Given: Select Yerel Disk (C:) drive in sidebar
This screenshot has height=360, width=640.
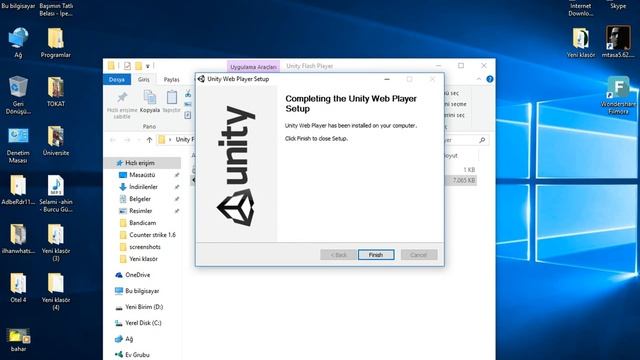Looking at the screenshot, I should pyautogui.click(x=143, y=323).
